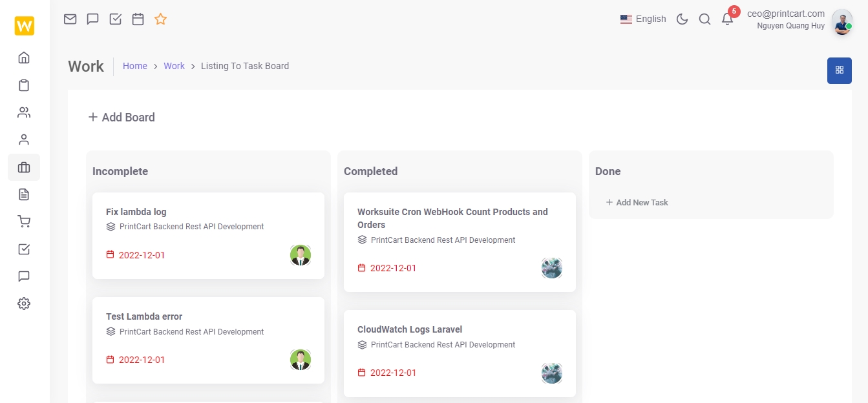Open the calendar icon in top bar
Viewport: 868px width, 403px height.
[138, 19]
